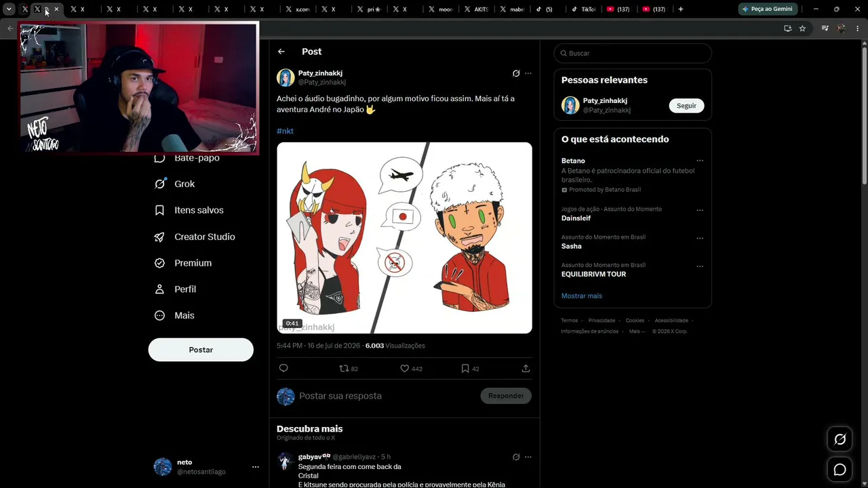Open Creator Studio
Screen dimensions: 868x488
pyautogui.click(x=195, y=237)
